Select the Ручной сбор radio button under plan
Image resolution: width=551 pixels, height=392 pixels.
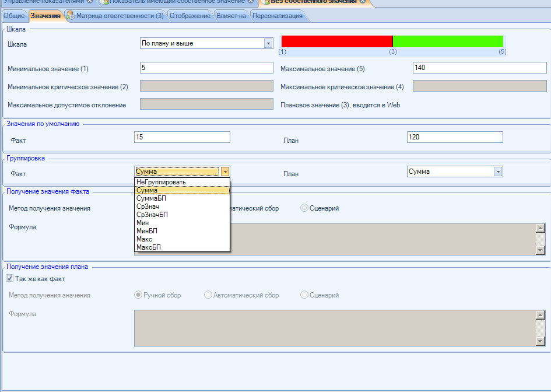click(x=138, y=295)
